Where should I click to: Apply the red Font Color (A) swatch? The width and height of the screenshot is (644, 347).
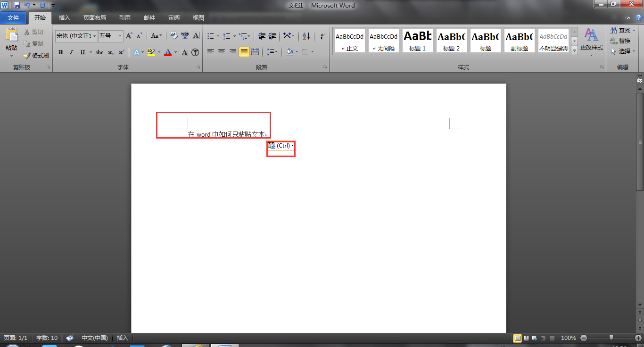coord(168,52)
